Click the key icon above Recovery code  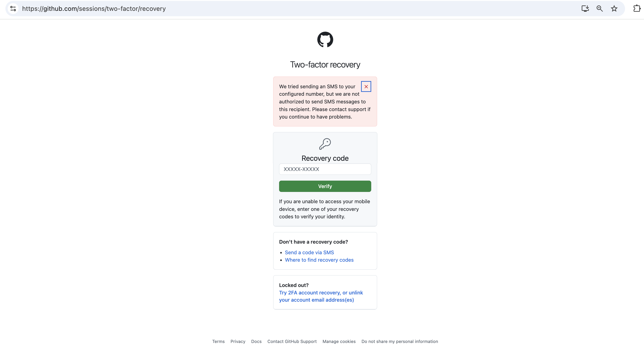coord(325,144)
